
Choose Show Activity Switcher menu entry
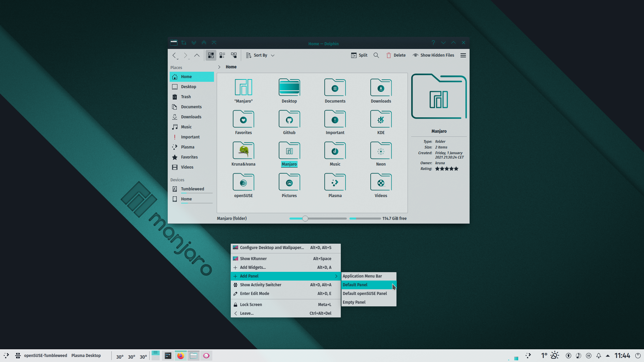pyautogui.click(x=286, y=285)
